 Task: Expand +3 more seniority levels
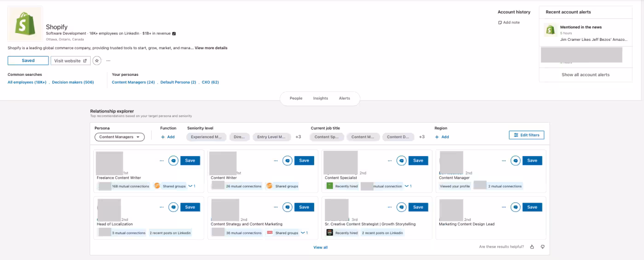[298, 137]
